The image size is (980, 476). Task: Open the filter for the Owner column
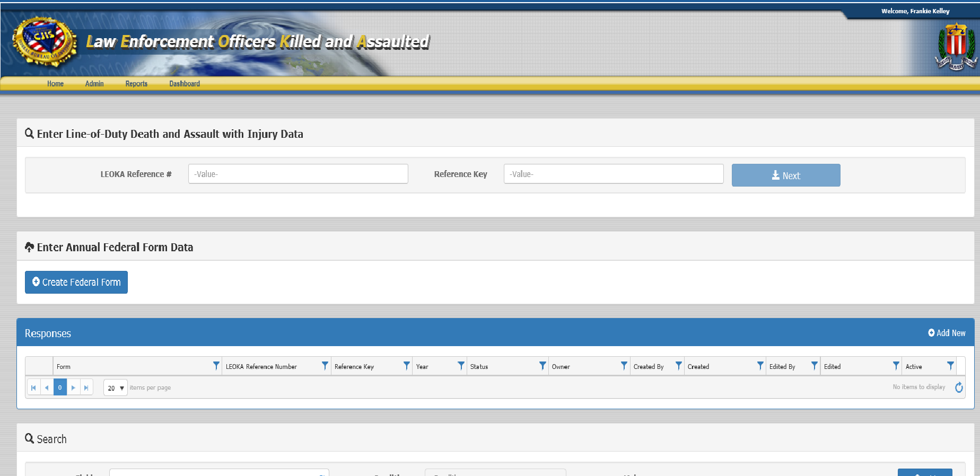pos(624,366)
